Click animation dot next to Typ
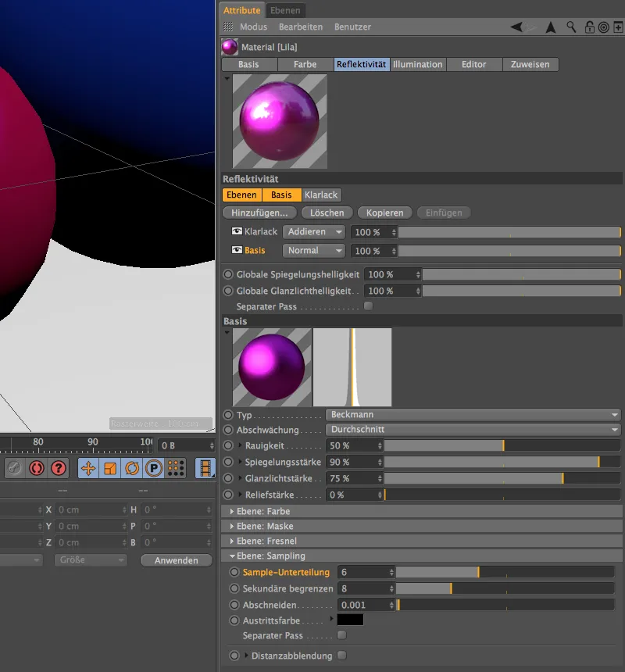 pyautogui.click(x=228, y=415)
